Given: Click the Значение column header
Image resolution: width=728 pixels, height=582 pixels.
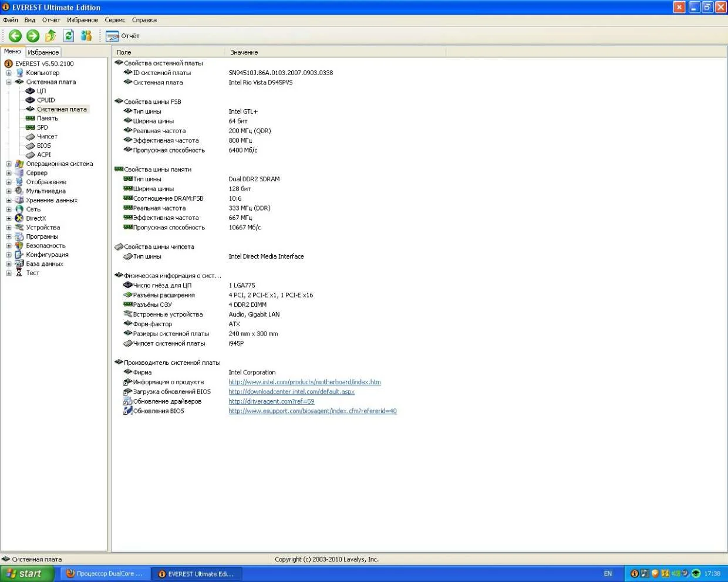Looking at the screenshot, I should pyautogui.click(x=335, y=52).
